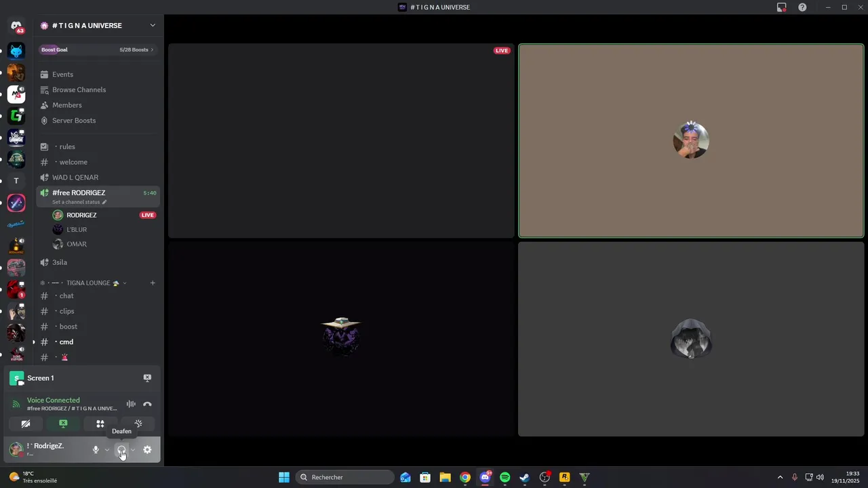The width and height of the screenshot is (868, 488).
Task: Open activities launcher button
Action: 100,424
